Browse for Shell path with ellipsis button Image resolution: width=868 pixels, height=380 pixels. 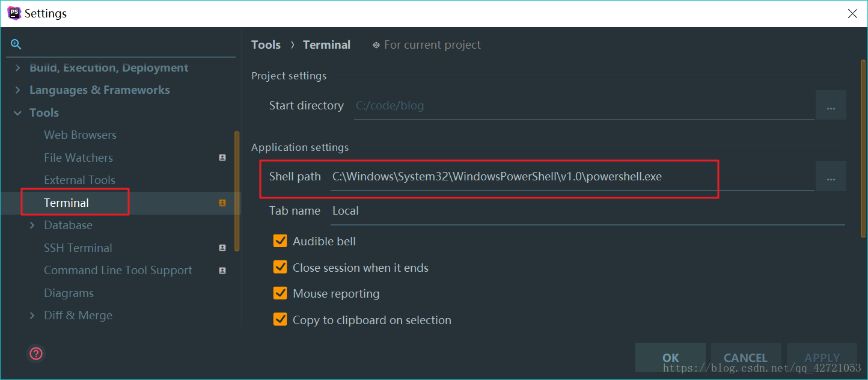831,177
